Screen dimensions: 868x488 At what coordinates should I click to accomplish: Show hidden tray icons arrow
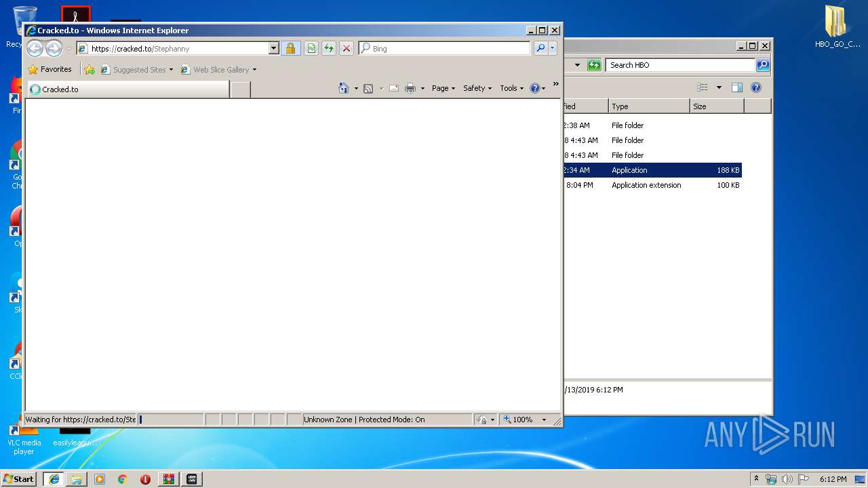[x=756, y=479]
